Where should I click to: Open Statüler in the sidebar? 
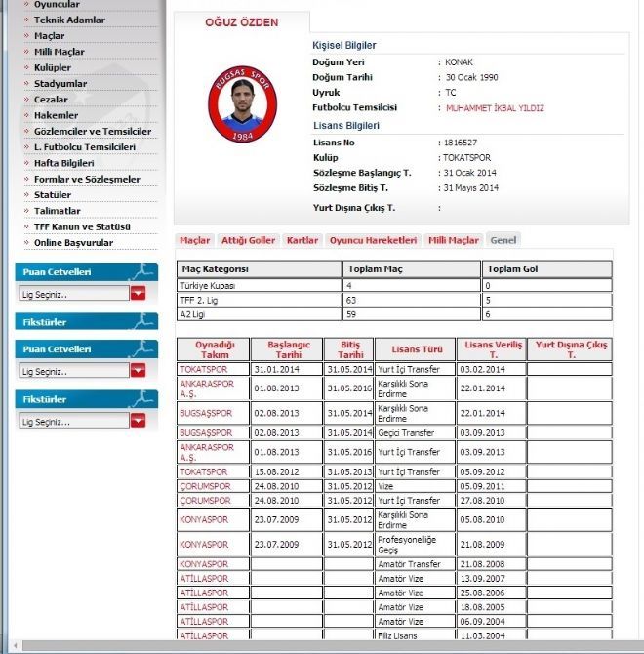tap(53, 195)
